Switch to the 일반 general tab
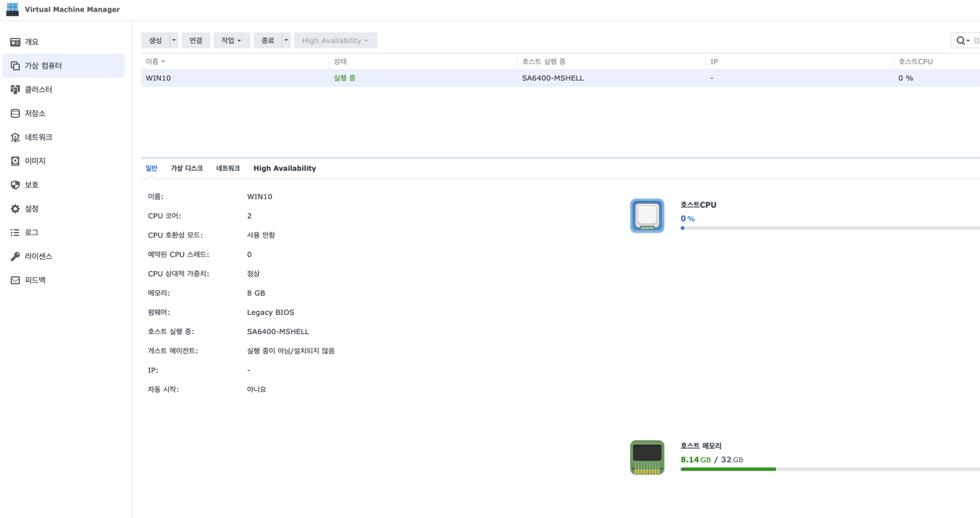The image size is (980, 518). pos(152,169)
